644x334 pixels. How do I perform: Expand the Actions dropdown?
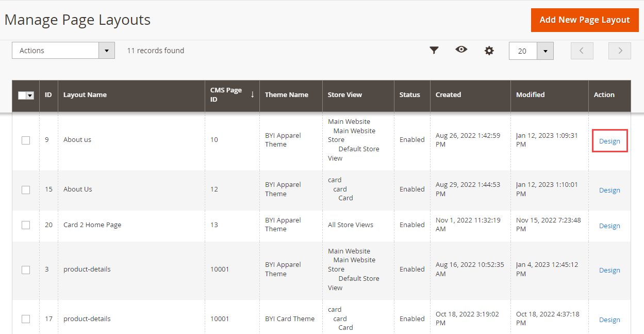tap(106, 51)
